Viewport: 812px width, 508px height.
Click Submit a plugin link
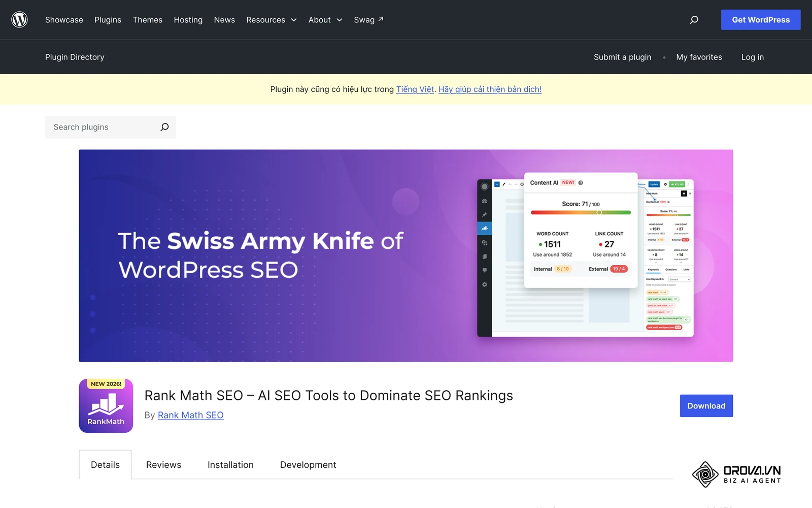pyautogui.click(x=622, y=57)
